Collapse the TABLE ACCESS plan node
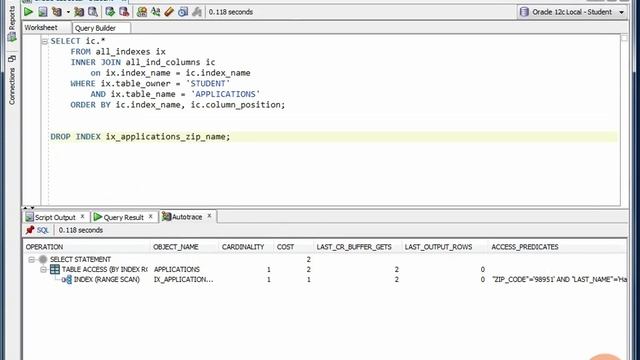The width and height of the screenshot is (640, 360). point(43,270)
